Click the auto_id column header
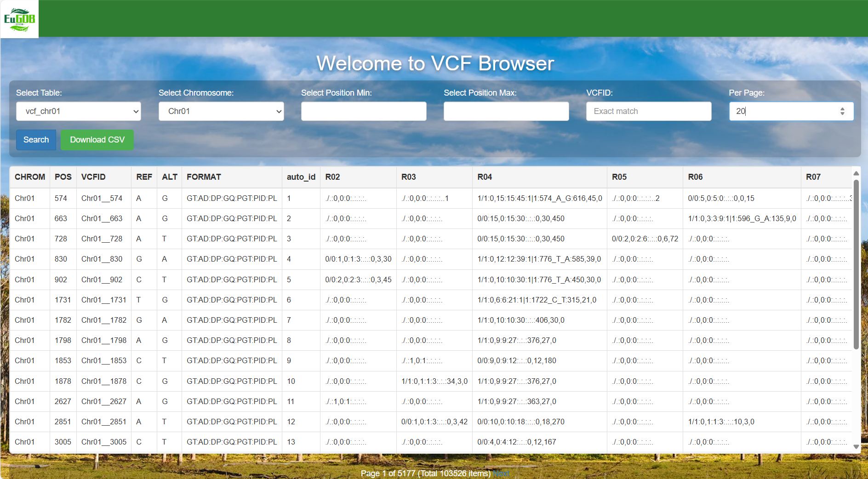The image size is (868, 479). pos(301,177)
